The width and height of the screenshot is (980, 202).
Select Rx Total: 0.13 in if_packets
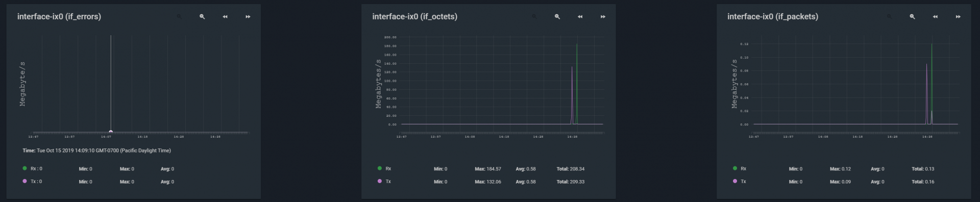923,169
